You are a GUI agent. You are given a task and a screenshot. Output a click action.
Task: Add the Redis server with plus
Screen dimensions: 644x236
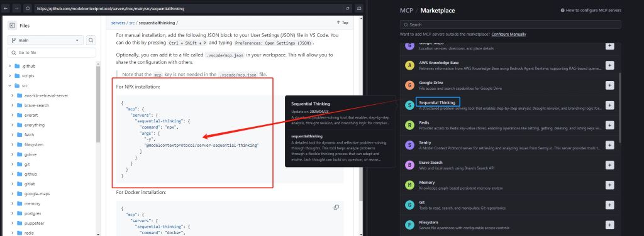(x=610, y=126)
